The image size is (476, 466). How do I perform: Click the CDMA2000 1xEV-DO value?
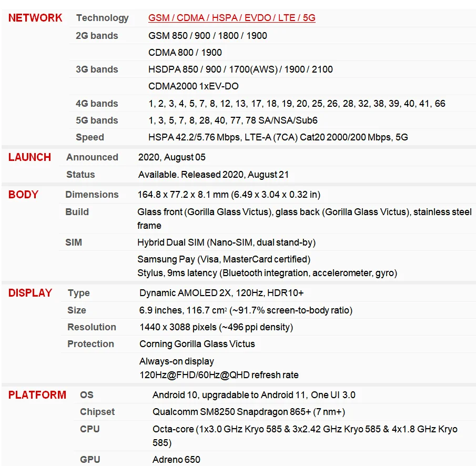point(194,86)
